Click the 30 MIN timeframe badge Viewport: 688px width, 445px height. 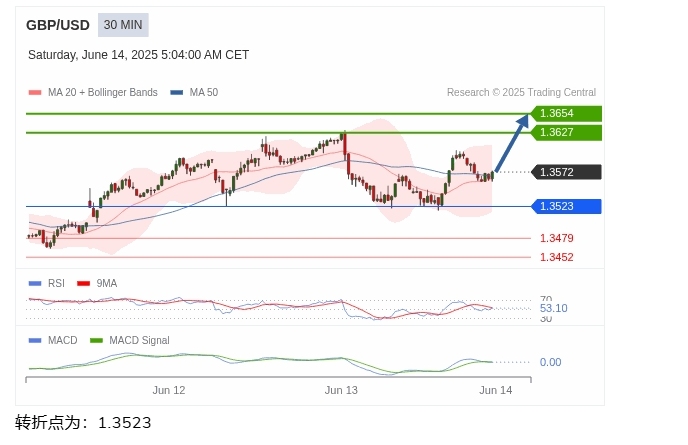[123, 25]
